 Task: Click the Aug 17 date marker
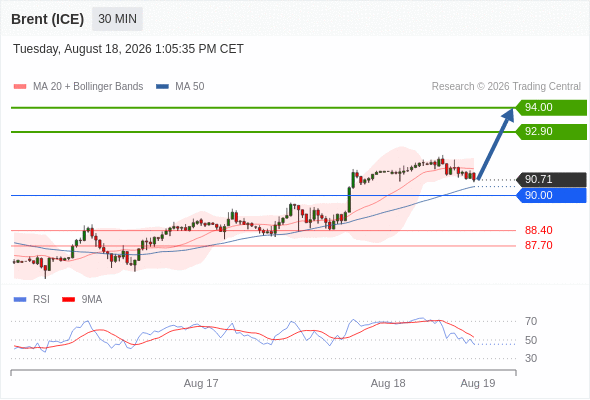point(201,383)
